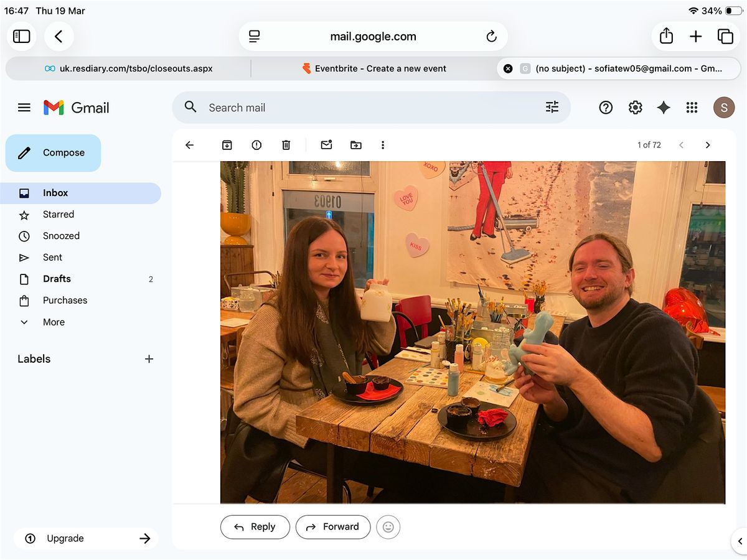Screen dimensions: 747x560
Task: Click the Reply button
Action: [x=255, y=527]
